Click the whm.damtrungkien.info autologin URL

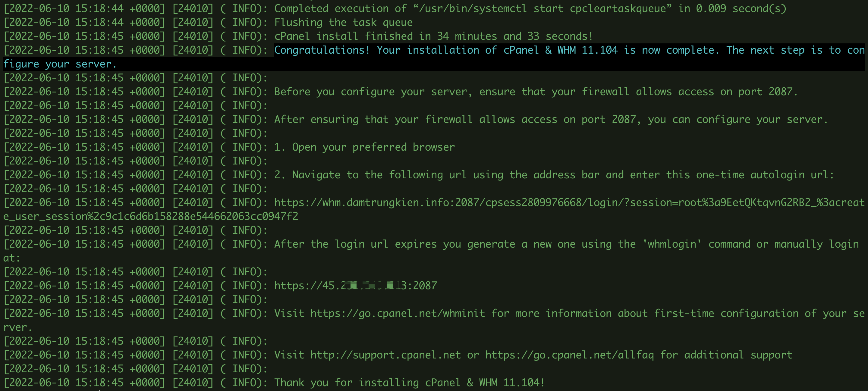[x=569, y=202]
